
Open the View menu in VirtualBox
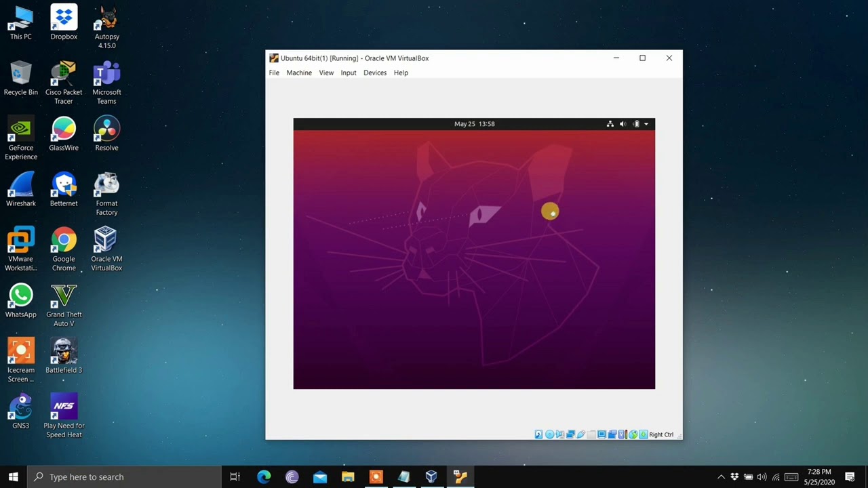click(x=326, y=73)
